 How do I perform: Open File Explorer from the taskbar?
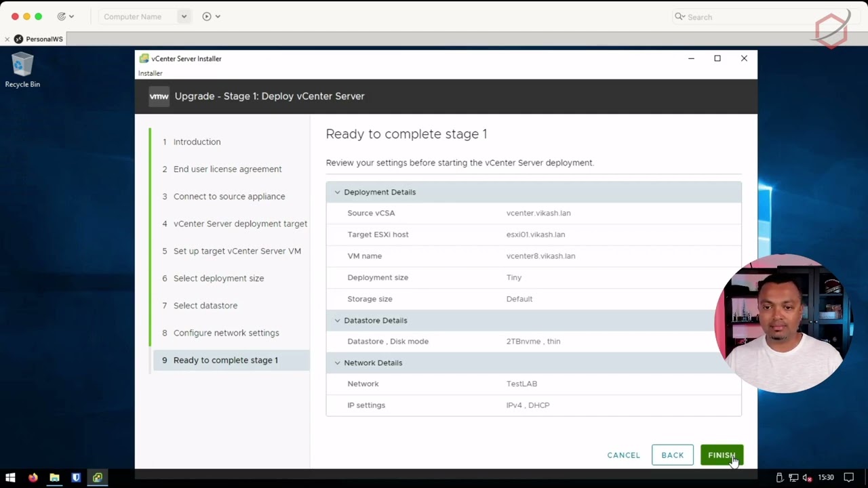54,478
